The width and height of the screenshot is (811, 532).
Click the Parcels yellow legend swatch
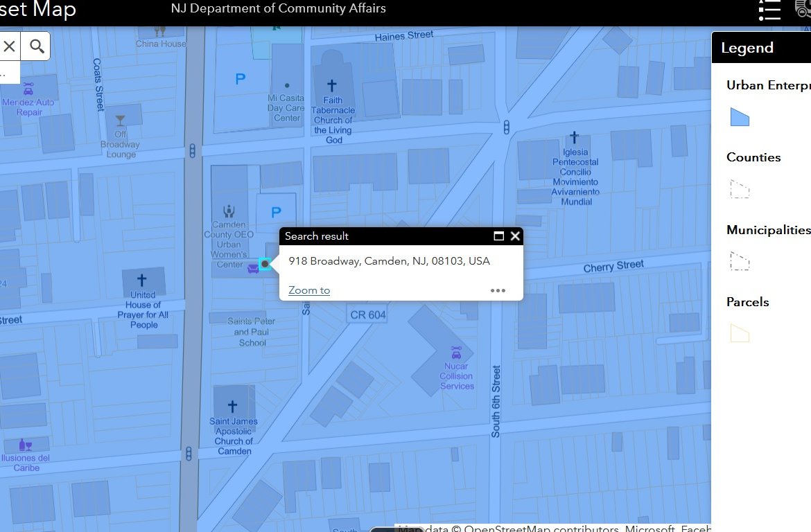click(740, 334)
